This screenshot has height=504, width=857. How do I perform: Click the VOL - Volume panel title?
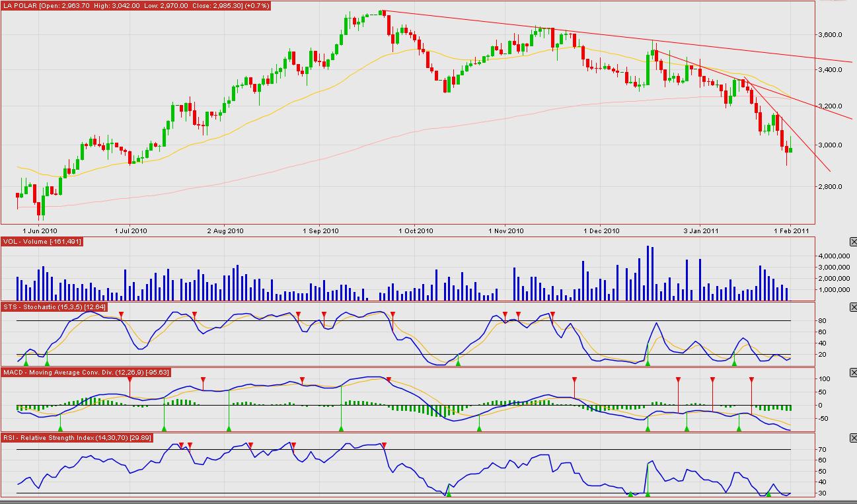(x=42, y=242)
